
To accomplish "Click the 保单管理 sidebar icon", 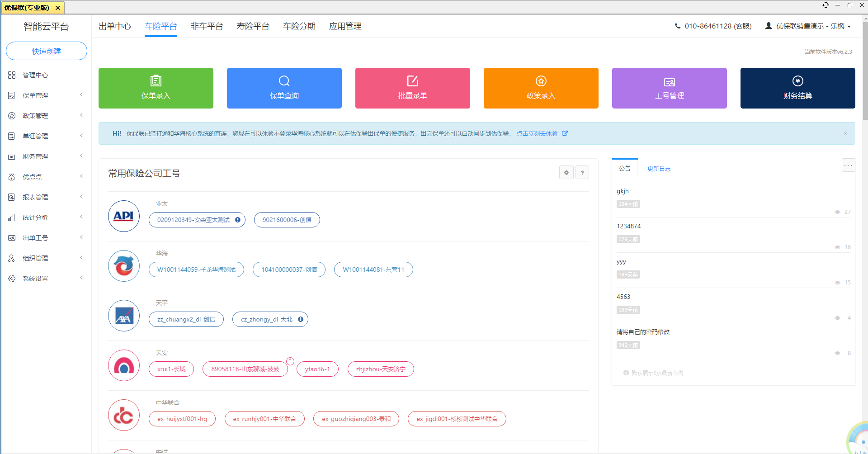I will point(12,95).
